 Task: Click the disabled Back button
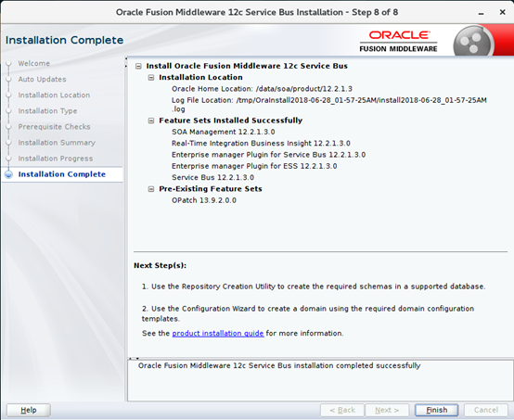(342, 410)
